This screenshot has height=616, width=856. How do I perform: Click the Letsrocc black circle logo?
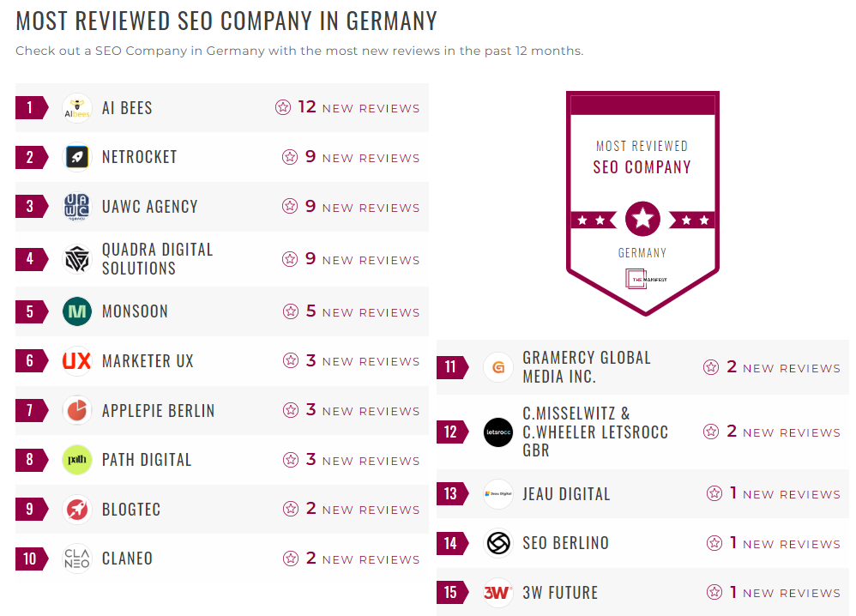pyautogui.click(x=497, y=432)
